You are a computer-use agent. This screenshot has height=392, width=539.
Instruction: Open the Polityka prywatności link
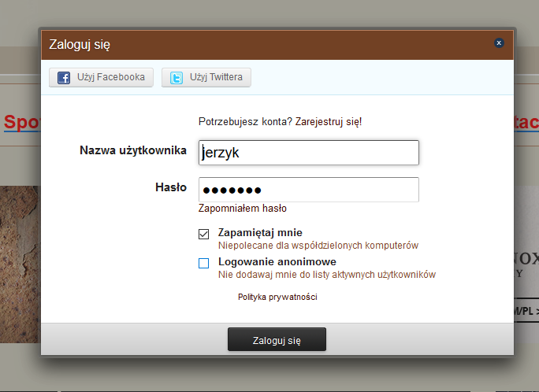click(x=277, y=297)
